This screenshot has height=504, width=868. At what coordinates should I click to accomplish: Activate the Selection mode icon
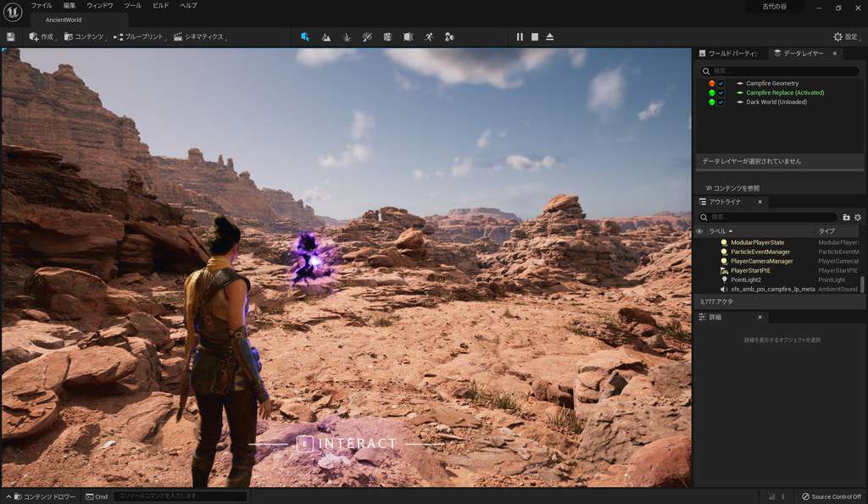tap(305, 37)
